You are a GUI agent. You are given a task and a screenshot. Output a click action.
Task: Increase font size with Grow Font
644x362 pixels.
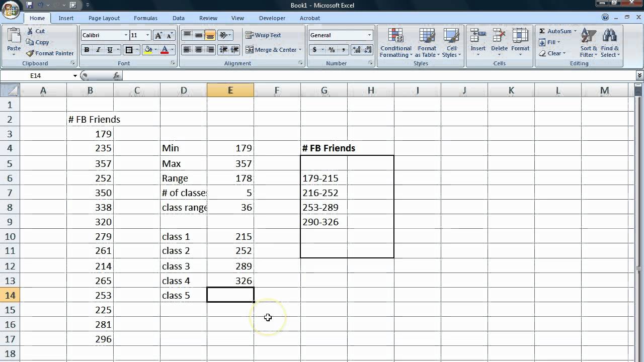pos(158,35)
